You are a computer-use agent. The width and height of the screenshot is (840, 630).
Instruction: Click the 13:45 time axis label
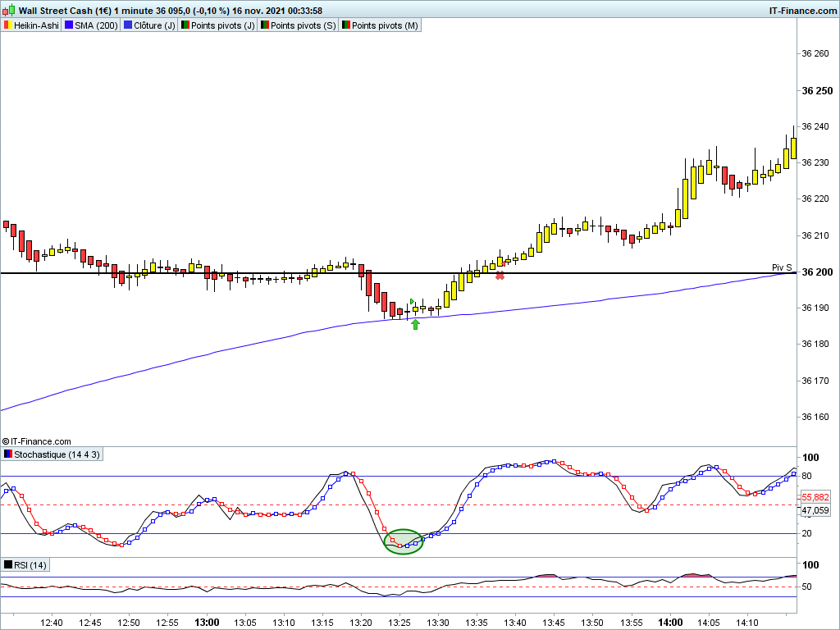[554, 623]
